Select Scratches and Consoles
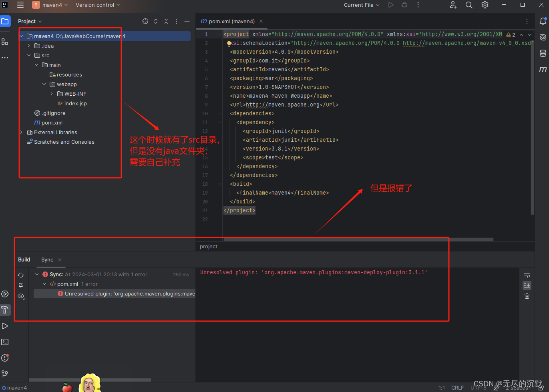Viewport: 549px width, 392px height. click(60, 142)
